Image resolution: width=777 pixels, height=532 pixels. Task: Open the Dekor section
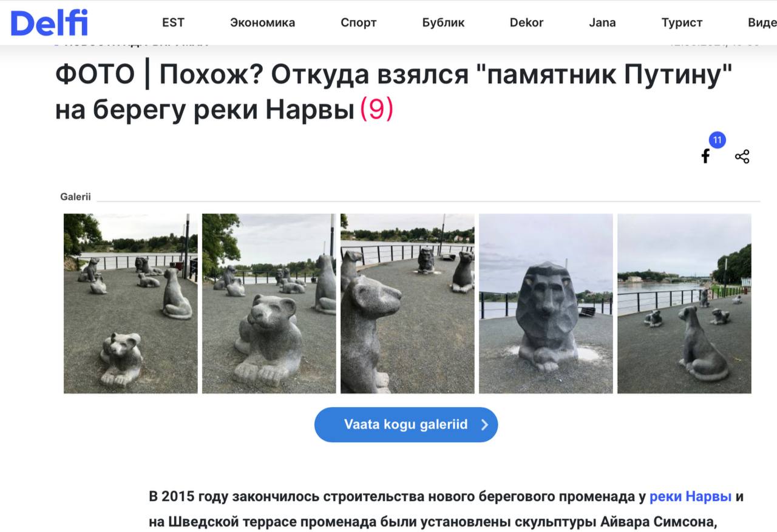click(526, 22)
